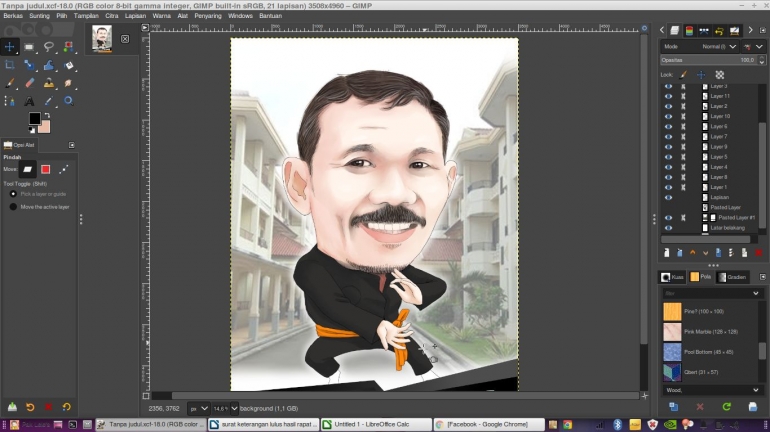The height and width of the screenshot is (432, 770).
Task: Pick the Paintbrush tool
Action: coord(10,83)
